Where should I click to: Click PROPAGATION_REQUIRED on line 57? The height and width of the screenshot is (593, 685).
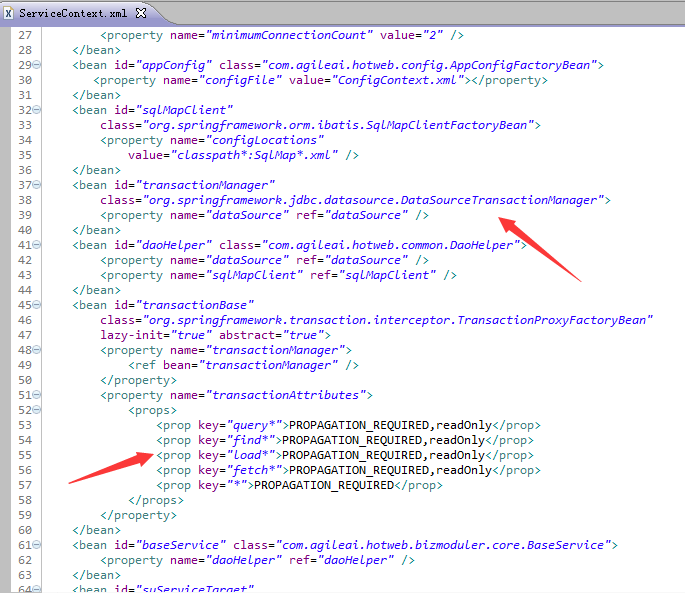pos(324,485)
